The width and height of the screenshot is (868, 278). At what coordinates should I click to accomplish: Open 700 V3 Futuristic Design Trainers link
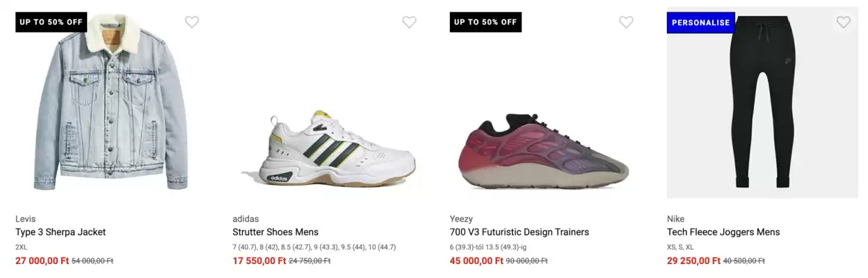coord(519,232)
